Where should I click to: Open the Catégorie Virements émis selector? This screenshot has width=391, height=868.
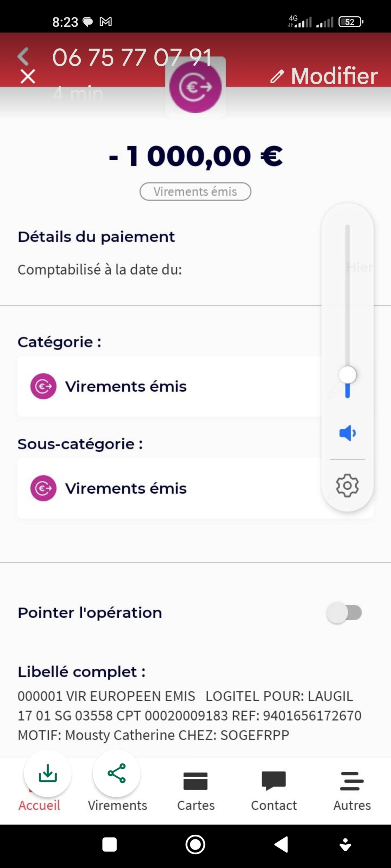169,386
